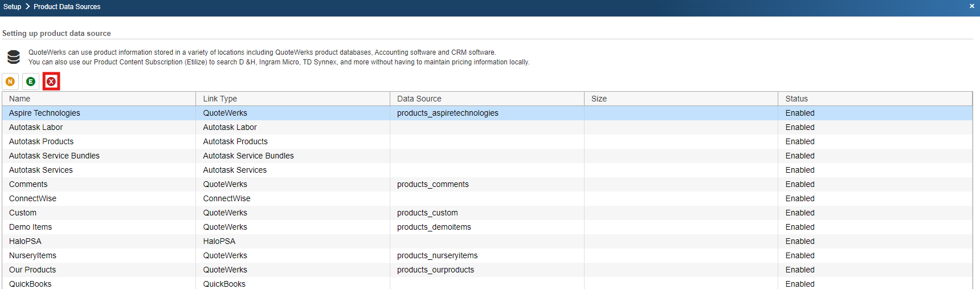
Task: Select the Autotask Service Bundles name cell
Action: (54, 156)
